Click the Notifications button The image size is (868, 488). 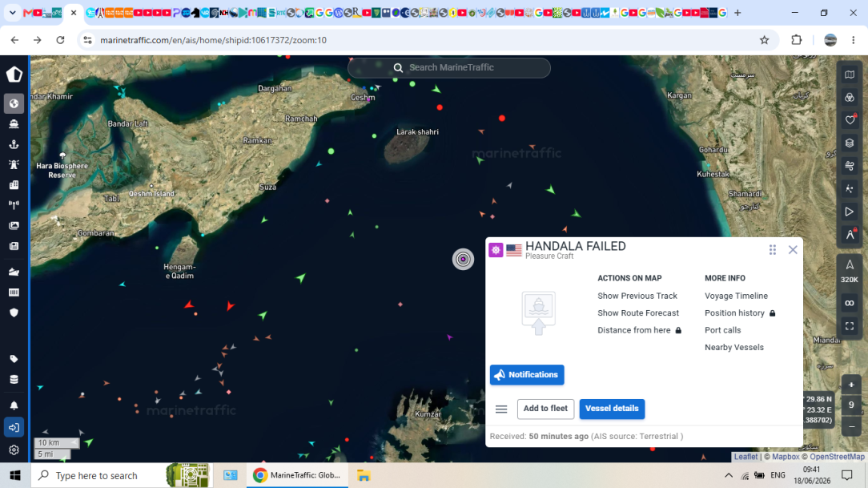(526, 374)
